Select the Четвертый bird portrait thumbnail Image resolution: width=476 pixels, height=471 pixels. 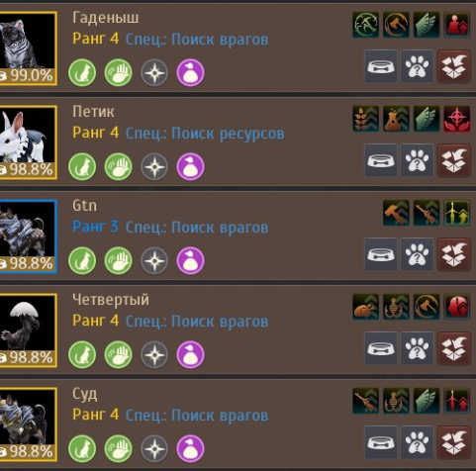28,330
